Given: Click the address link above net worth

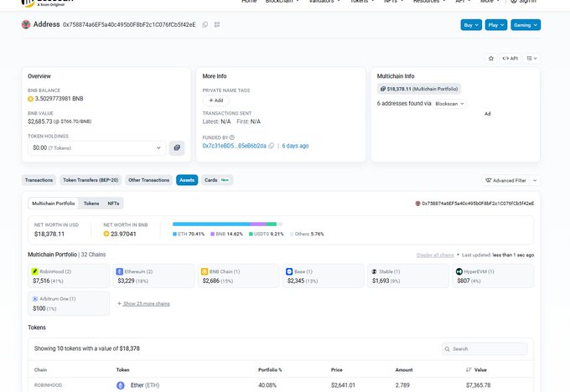Looking at the screenshot, I should [478, 204].
